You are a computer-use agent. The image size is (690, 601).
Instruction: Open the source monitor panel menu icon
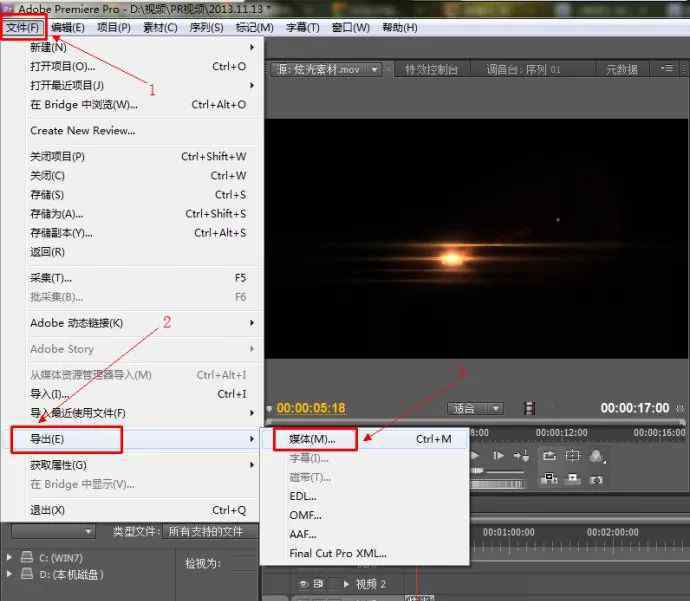(668, 68)
